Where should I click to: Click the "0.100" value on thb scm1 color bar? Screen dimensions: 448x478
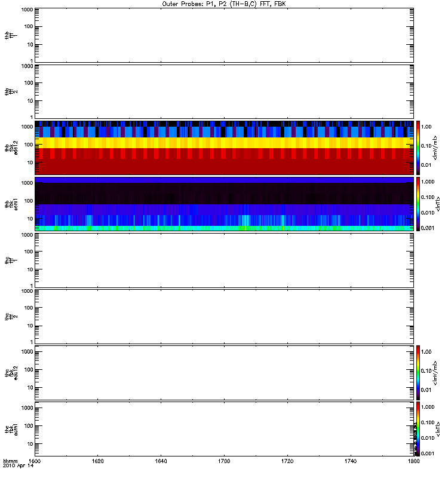pyautogui.click(x=428, y=197)
